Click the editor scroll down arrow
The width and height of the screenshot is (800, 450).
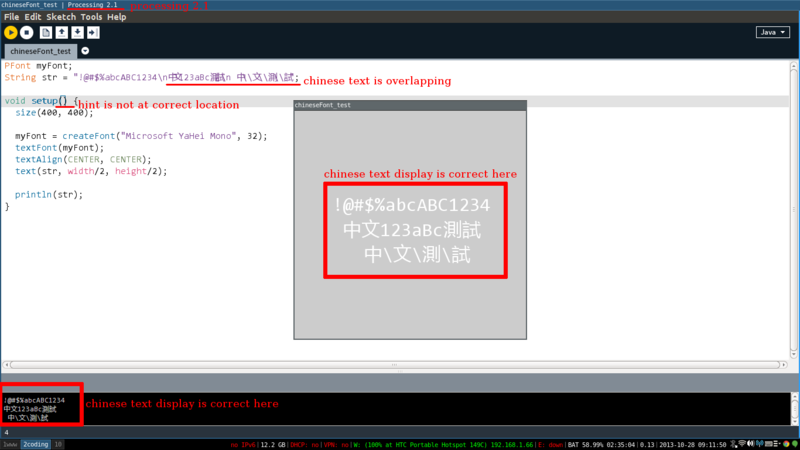(x=794, y=355)
